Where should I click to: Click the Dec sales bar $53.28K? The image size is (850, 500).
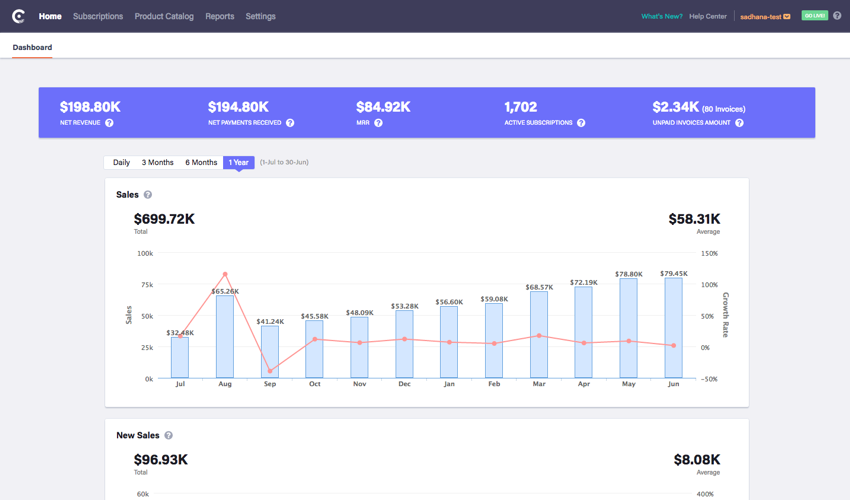404,344
